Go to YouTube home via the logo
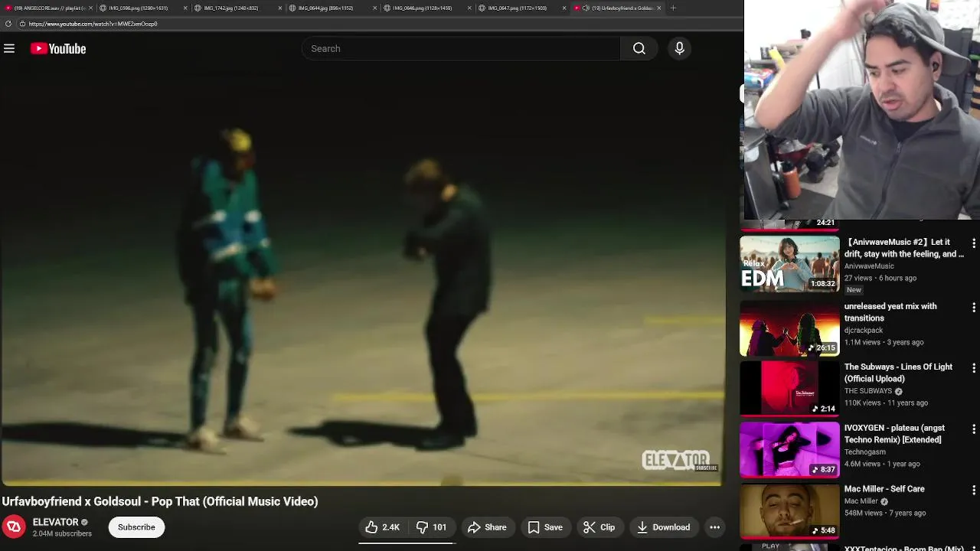 [x=58, y=48]
